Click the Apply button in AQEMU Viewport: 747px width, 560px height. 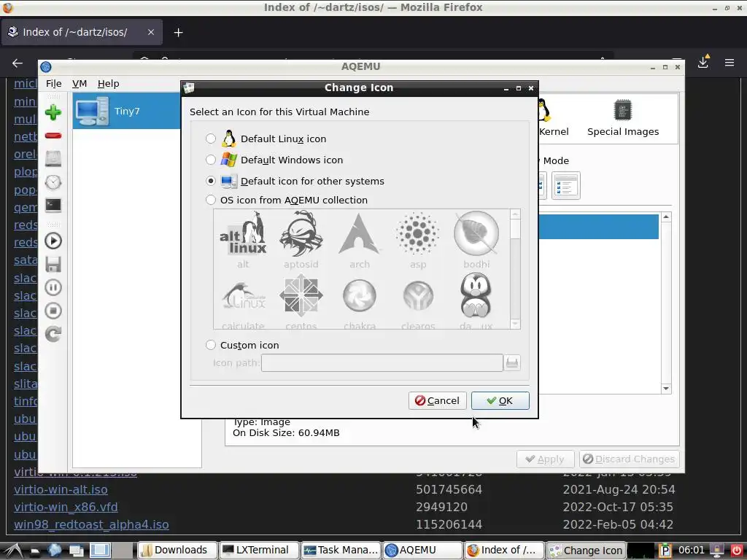tap(545, 459)
